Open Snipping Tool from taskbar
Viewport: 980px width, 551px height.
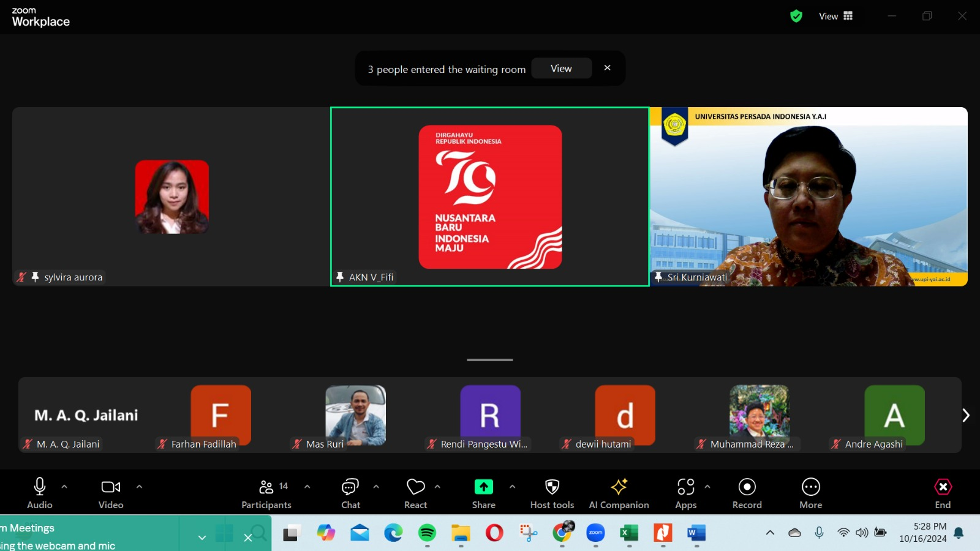[528, 533]
